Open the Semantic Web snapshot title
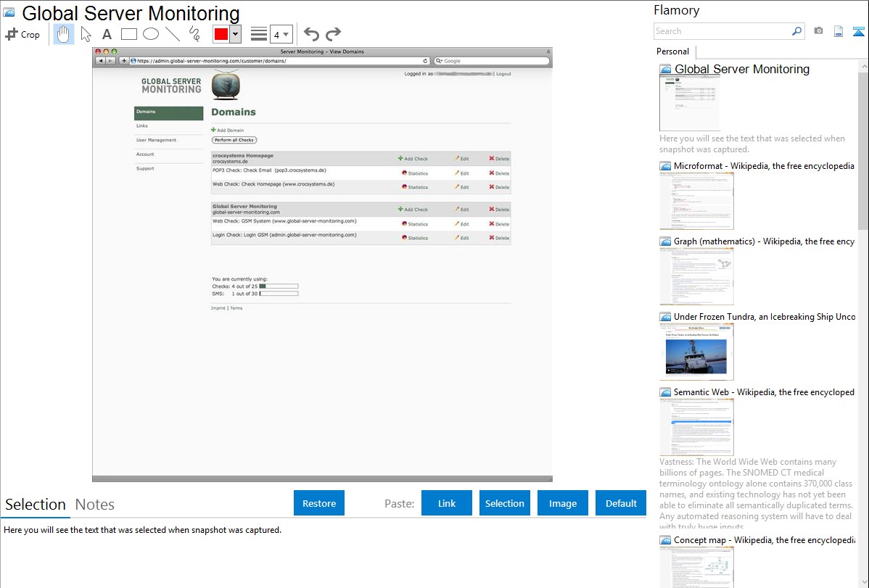The height and width of the screenshot is (588, 869). [x=765, y=392]
